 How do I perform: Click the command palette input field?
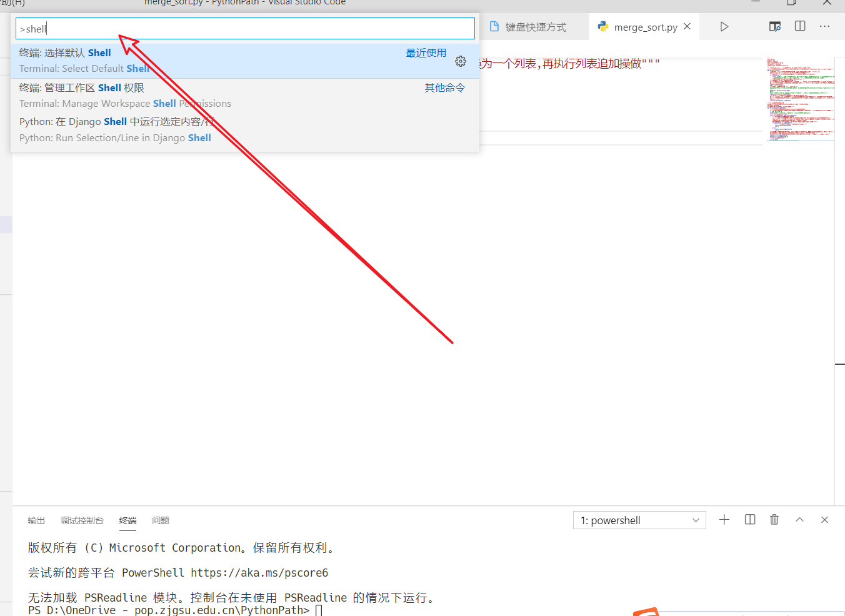(245, 29)
